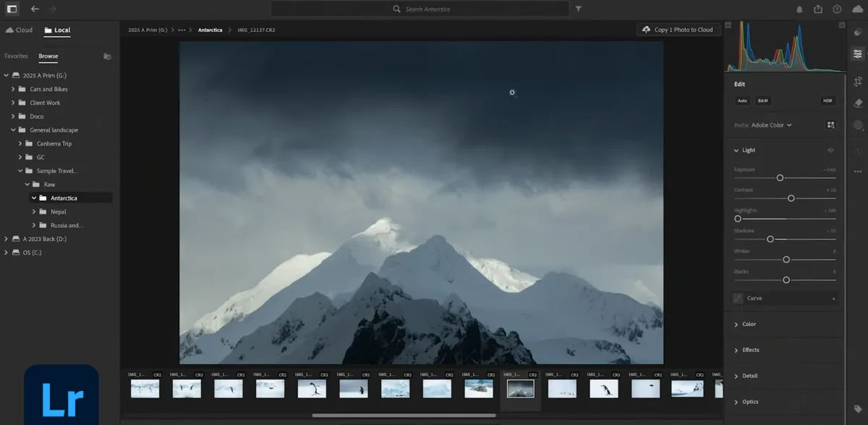Toggle visibility of Light panel adjustments

832,150
